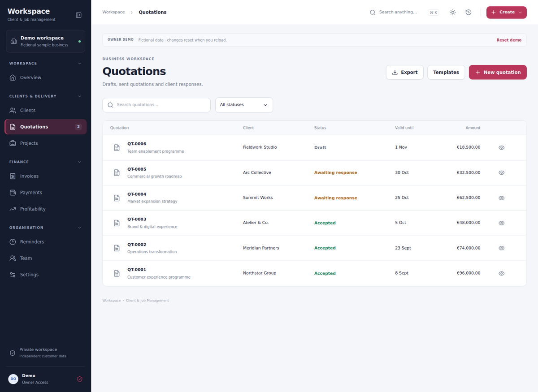The width and height of the screenshot is (538, 392).
Task: Open the Create dropdown menu
Action: tap(507, 13)
